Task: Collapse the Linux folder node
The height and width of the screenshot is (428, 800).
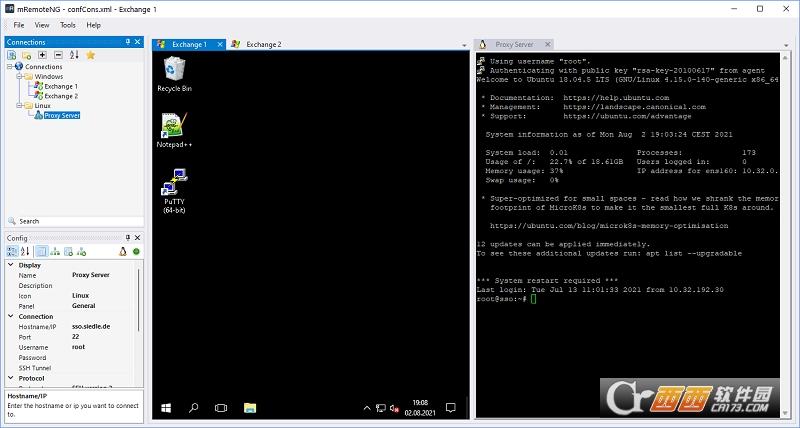Action: click(19, 106)
